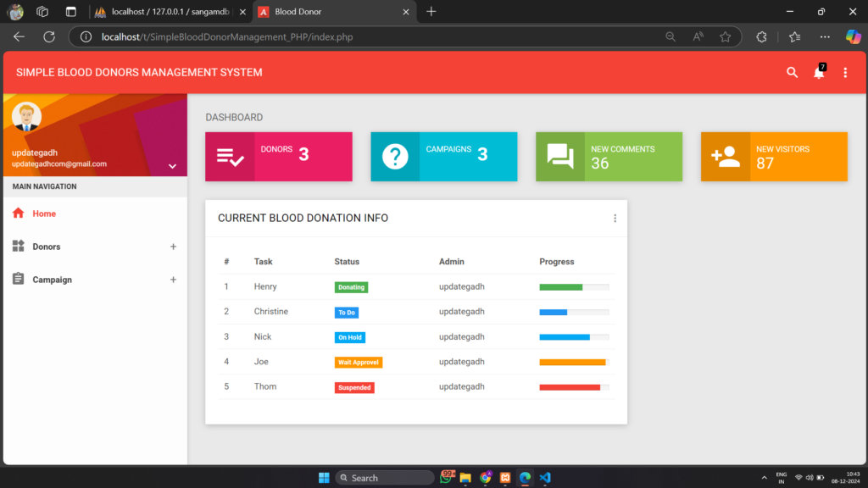The height and width of the screenshot is (488, 868).
Task: Click the On Hold status badge
Action: pos(350,337)
